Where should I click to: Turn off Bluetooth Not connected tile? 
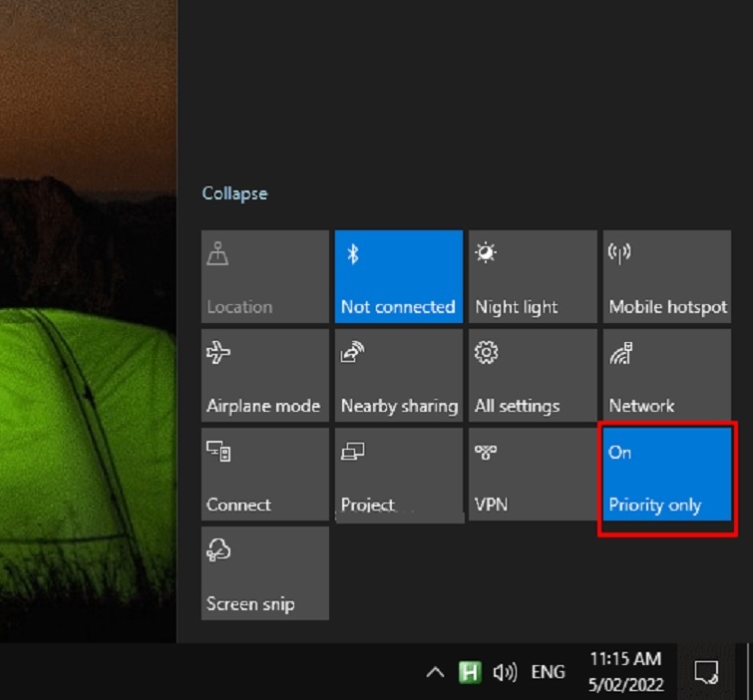tap(398, 276)
